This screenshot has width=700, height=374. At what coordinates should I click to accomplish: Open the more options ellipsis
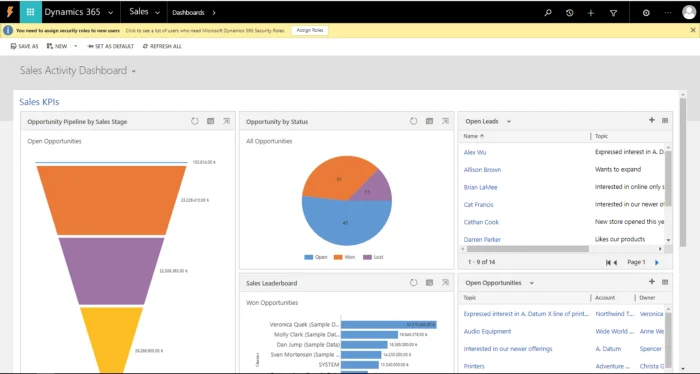(x=667, y=13)
